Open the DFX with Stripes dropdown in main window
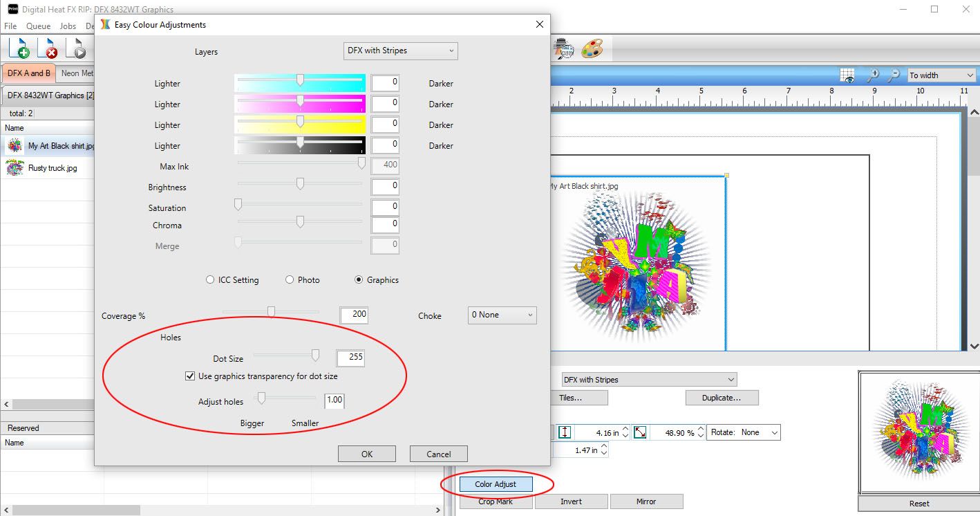 [x=650, y=380]
